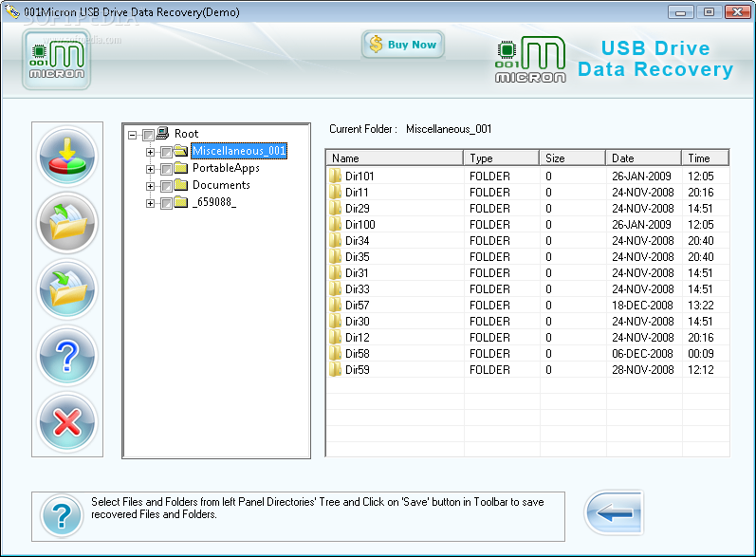
Task: Minimize the application window
Action: [x=681, y=12]
